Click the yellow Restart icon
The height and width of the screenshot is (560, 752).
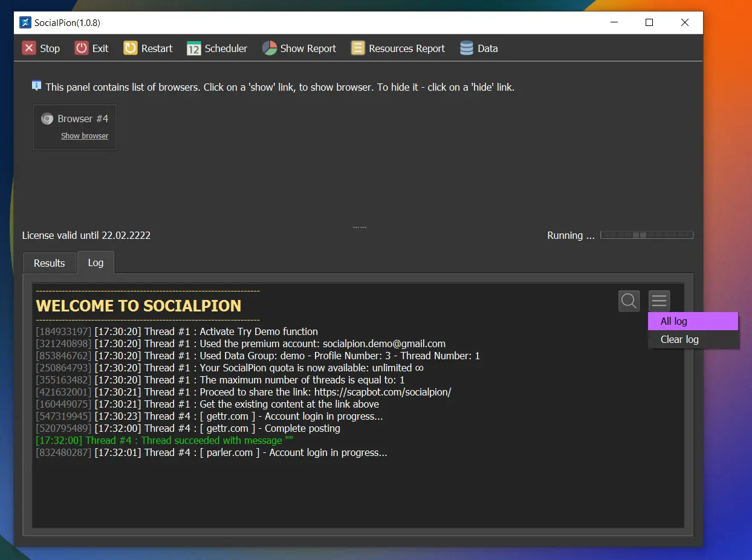[131, 48]
